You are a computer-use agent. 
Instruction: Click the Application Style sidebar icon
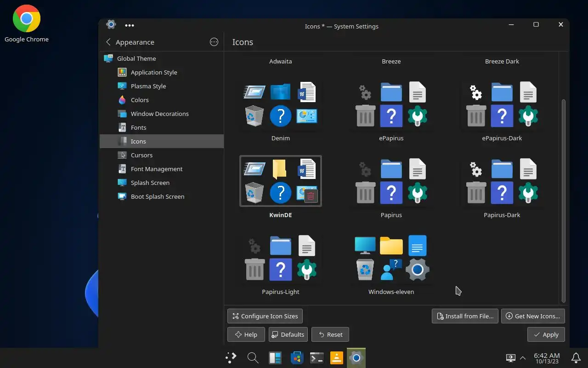tap(122, 72)
